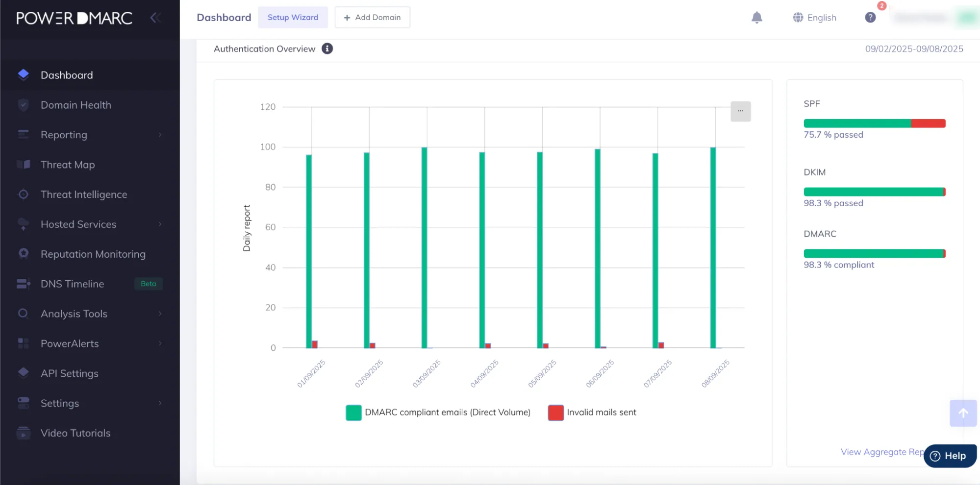Image resolution: width=980 pixels, height=485 pixels.
Task: Click the date range 09/02/2025-09/08/2025
Action: point(914,49)
